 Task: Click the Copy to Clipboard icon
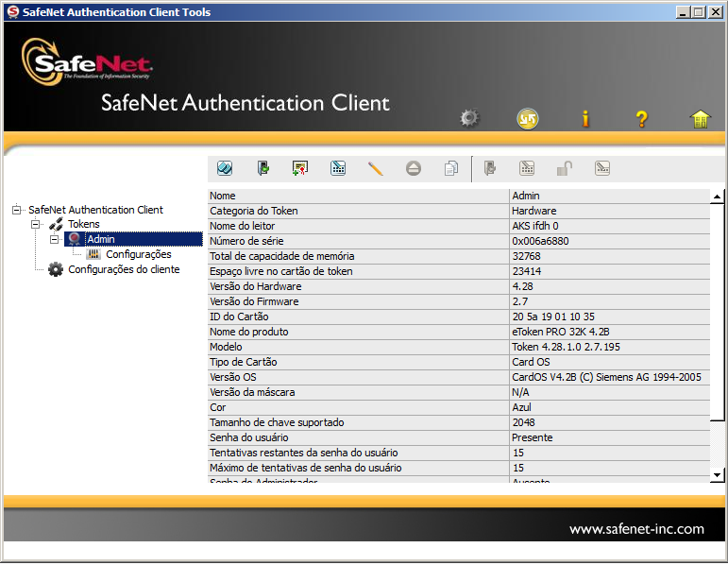tap(450, 168)
